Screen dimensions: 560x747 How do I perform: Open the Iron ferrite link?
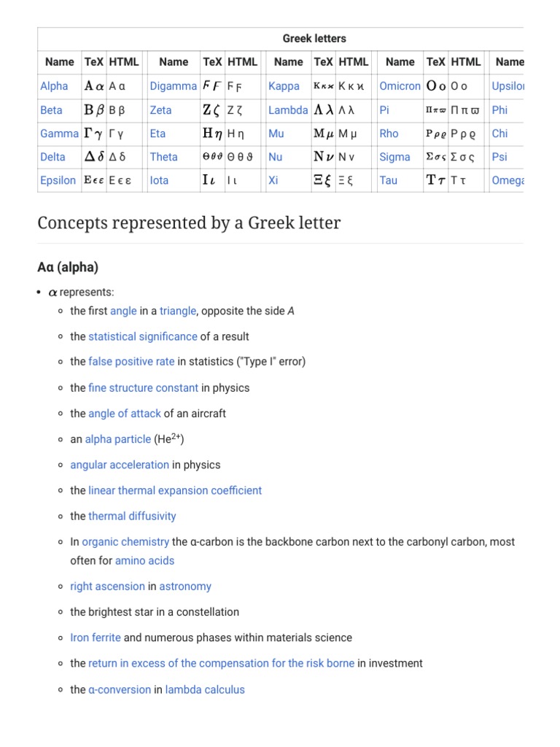click(96, 638)
